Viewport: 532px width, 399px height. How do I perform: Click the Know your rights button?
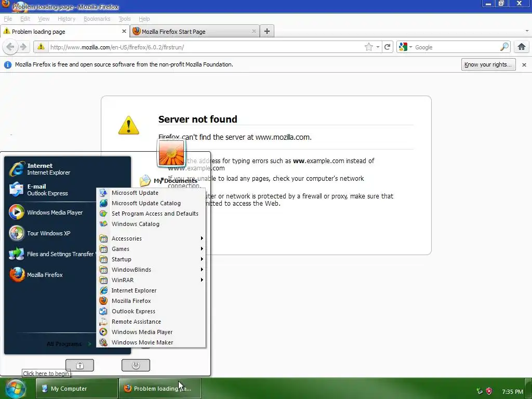point(488,64)
